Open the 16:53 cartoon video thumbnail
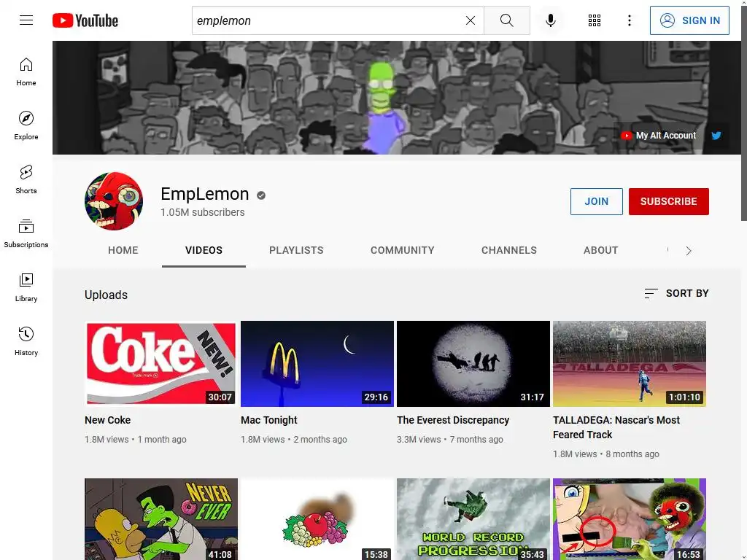Image resolution: width=747 pixels, height=560 pixels. click(x=630, y=519)
